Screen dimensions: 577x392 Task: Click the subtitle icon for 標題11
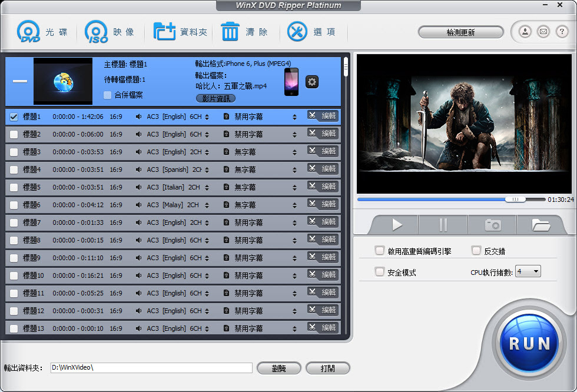[x=226, y=293]
